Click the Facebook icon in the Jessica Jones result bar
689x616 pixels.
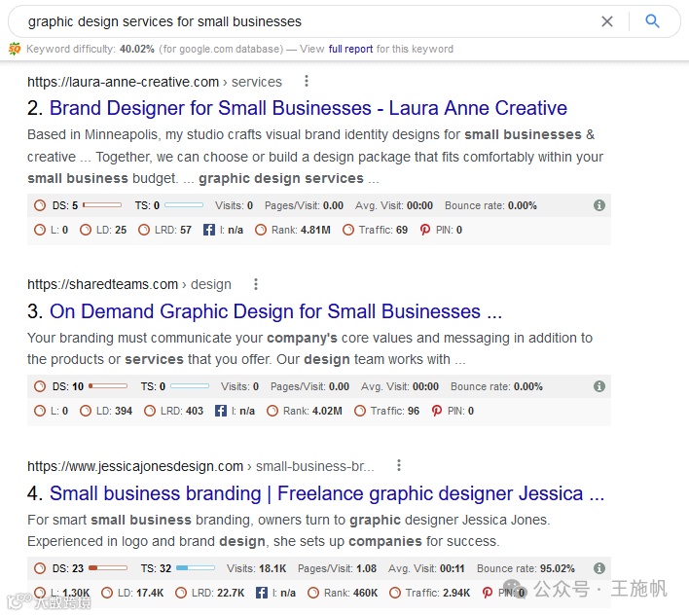point(262,593)
